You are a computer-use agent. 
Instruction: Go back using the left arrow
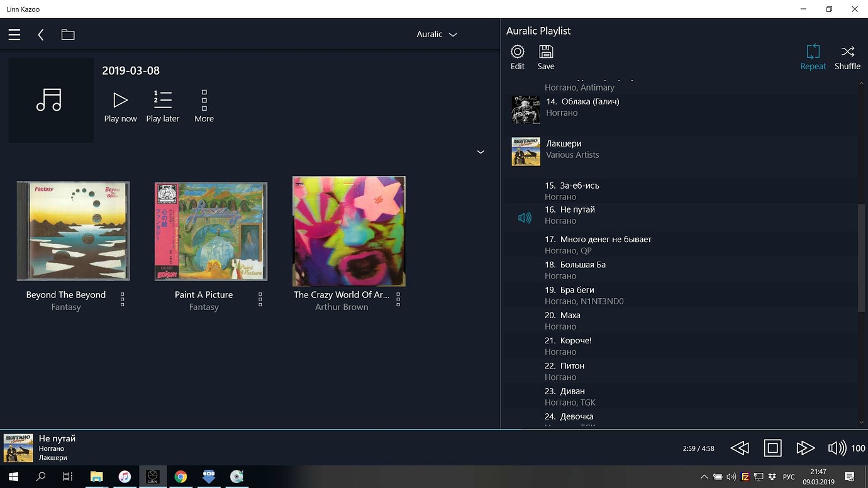click(41, 35)
